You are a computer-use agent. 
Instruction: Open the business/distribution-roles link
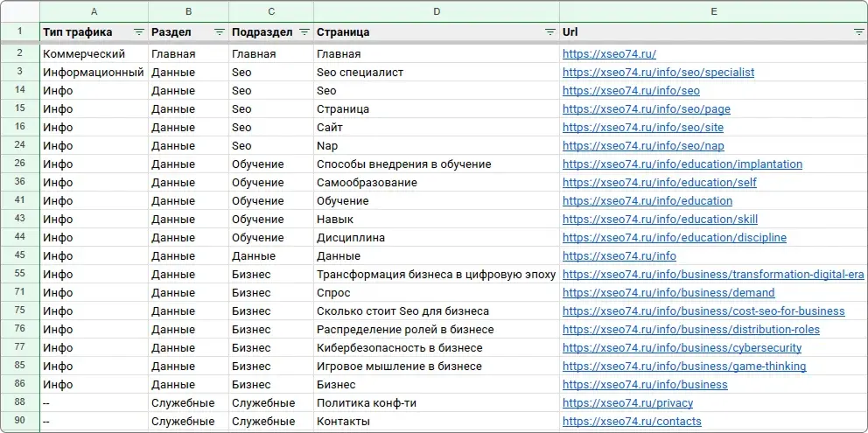(691, 330)
